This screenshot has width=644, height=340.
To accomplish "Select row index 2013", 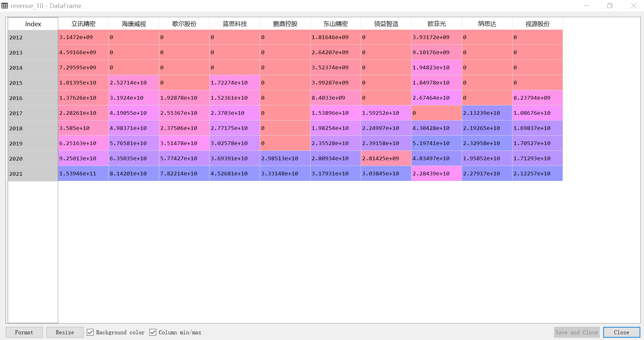I will pyautogui.click(x=33, y=53).
